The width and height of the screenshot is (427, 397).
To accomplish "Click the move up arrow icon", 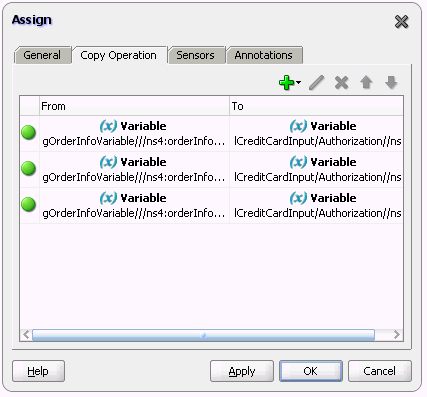I will tap(366, 82).
